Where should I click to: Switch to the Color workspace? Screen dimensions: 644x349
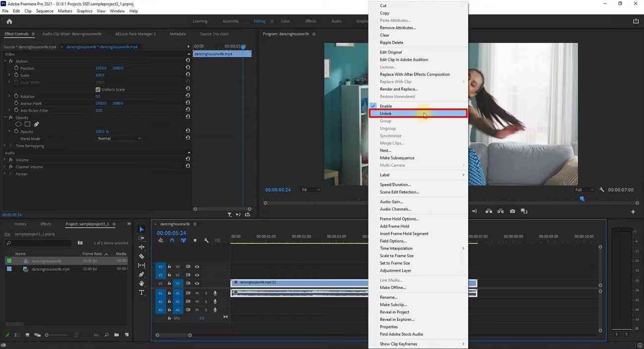[x=285, y=21]
